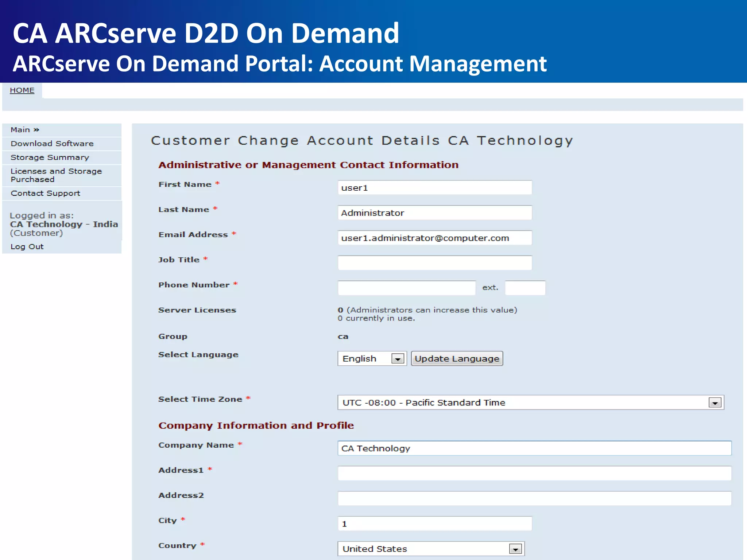
Task: Click the Country dropdown arrow icon
Action: [515, 549]
